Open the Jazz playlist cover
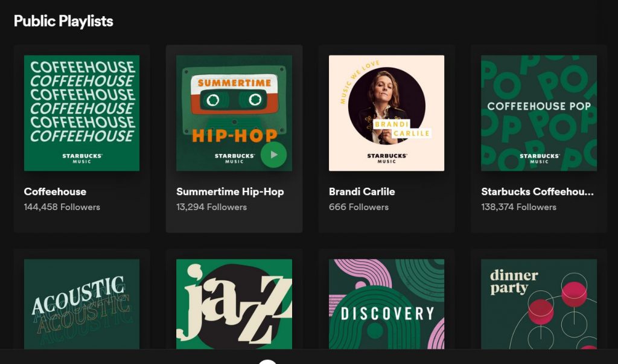Screen dimensions: 618x364 [234, 304]
